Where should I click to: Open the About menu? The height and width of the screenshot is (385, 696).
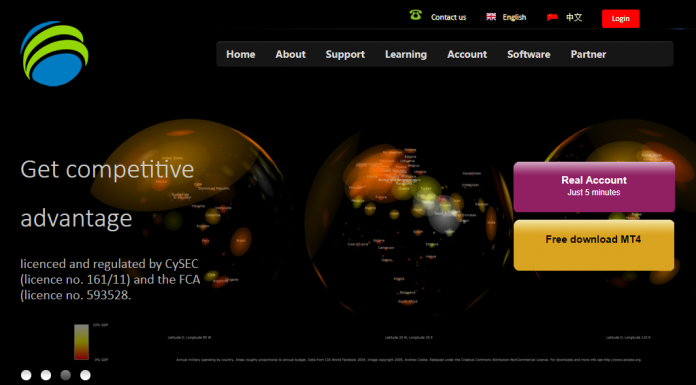click(x=290, y=54)
